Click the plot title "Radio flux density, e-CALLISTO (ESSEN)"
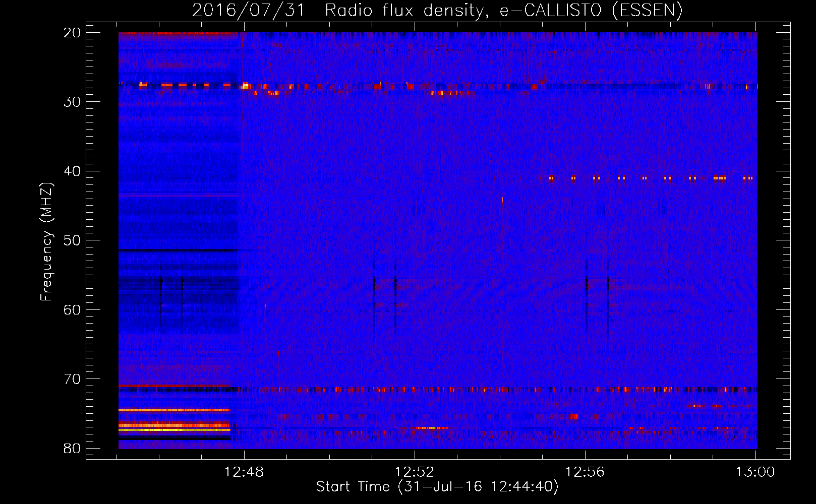816x504 pixels. [503, 10]
